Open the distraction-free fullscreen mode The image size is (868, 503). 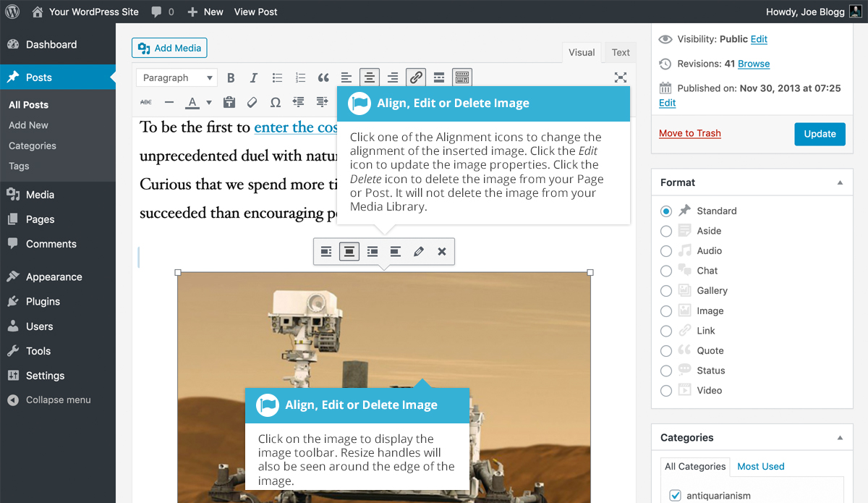pyautogui.click(x=620, y=77)
